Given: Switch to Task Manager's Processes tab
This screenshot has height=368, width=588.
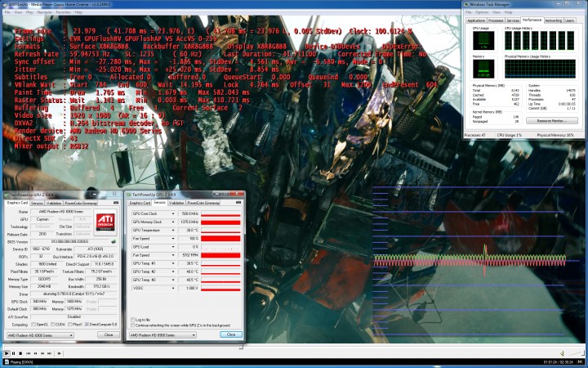Looking at the screenshot, I should click(x=496, y=20).
